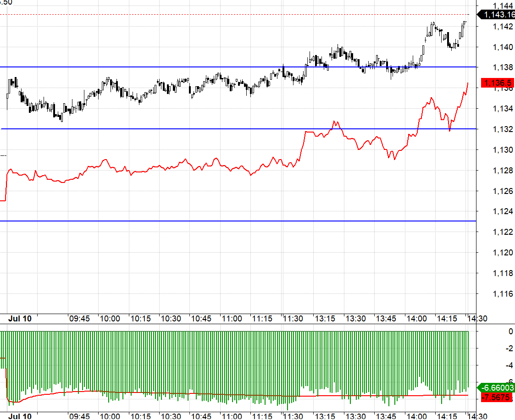515x420 pixels.
Task: Click the 14:30 time label on main chart
Action: point(478,318)
